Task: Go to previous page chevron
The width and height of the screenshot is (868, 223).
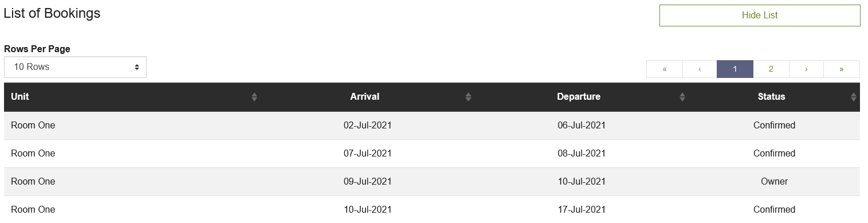Action: click(700, 69)
